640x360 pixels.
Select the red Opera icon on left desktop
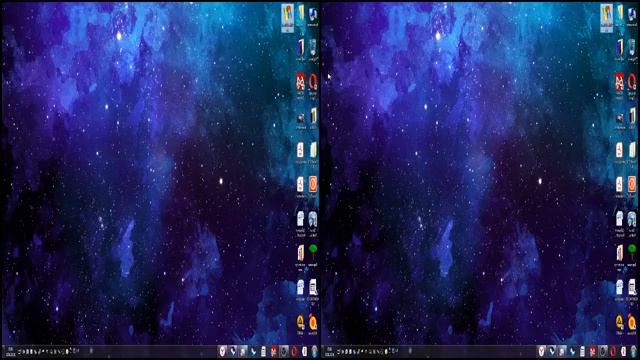click(313, 83)
